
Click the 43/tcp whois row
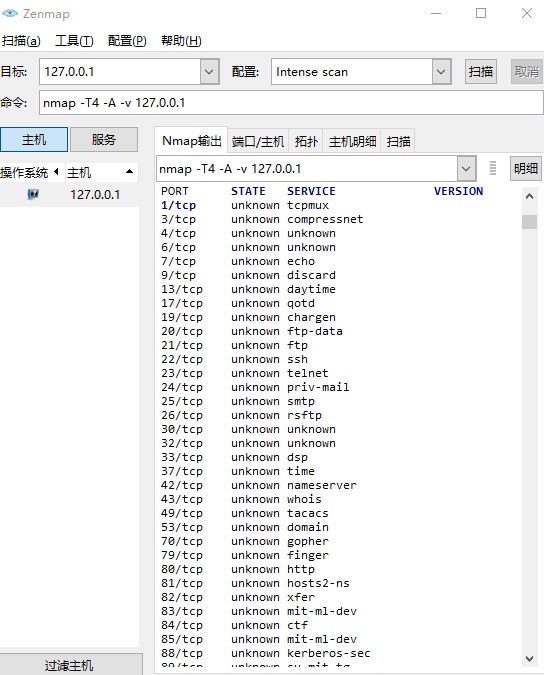click(241, 499)
